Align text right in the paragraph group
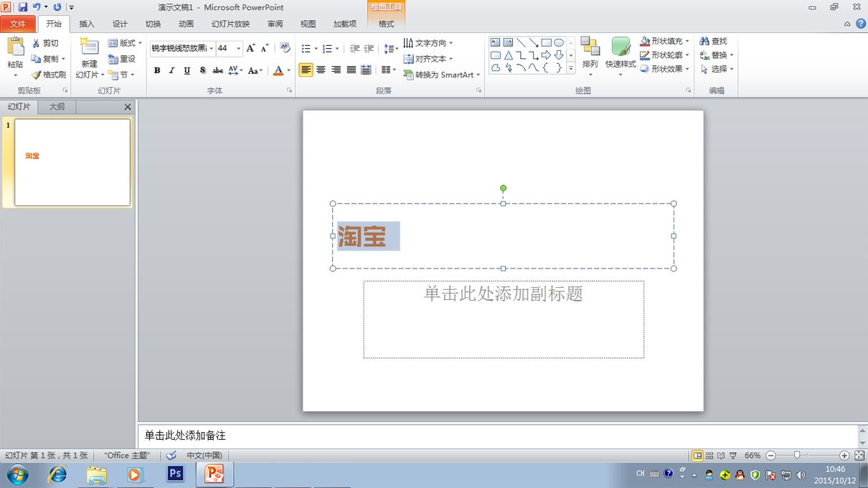This screenshot has height=488, width=868. (x=336, y=70)
